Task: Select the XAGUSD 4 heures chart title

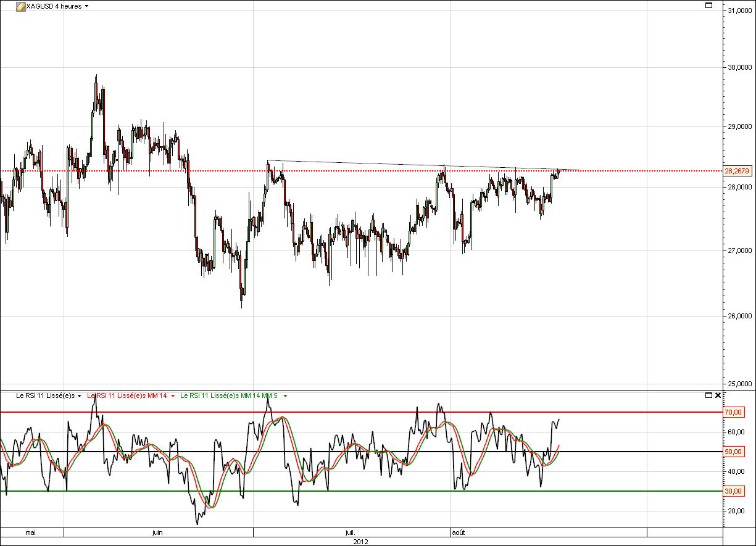Action: [x=54, y=6]
